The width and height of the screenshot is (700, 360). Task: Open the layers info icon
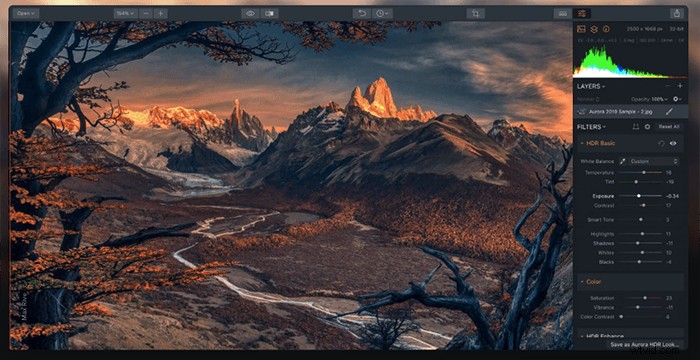pyautogui.click(x=594, y=29)
